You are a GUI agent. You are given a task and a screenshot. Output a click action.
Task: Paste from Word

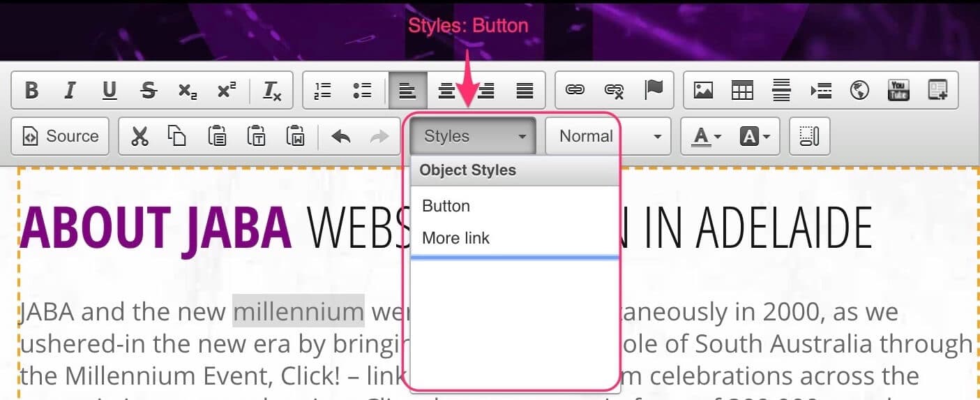coord(295,136)
